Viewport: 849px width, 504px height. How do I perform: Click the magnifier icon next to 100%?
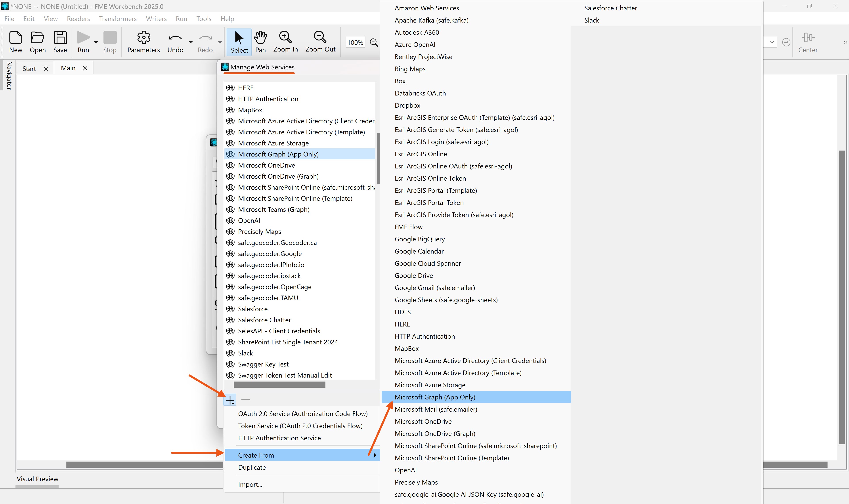(374, 42)
